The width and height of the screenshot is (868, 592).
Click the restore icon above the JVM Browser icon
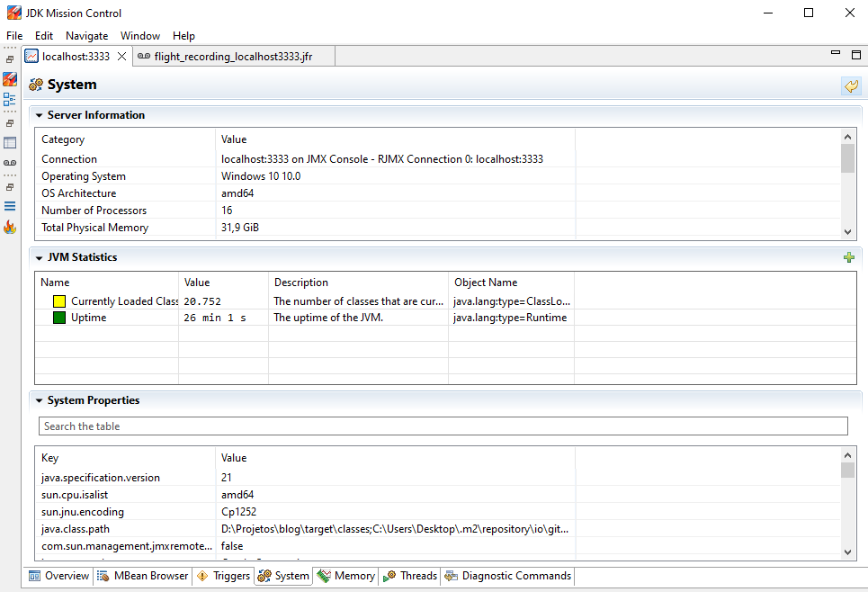10,59
